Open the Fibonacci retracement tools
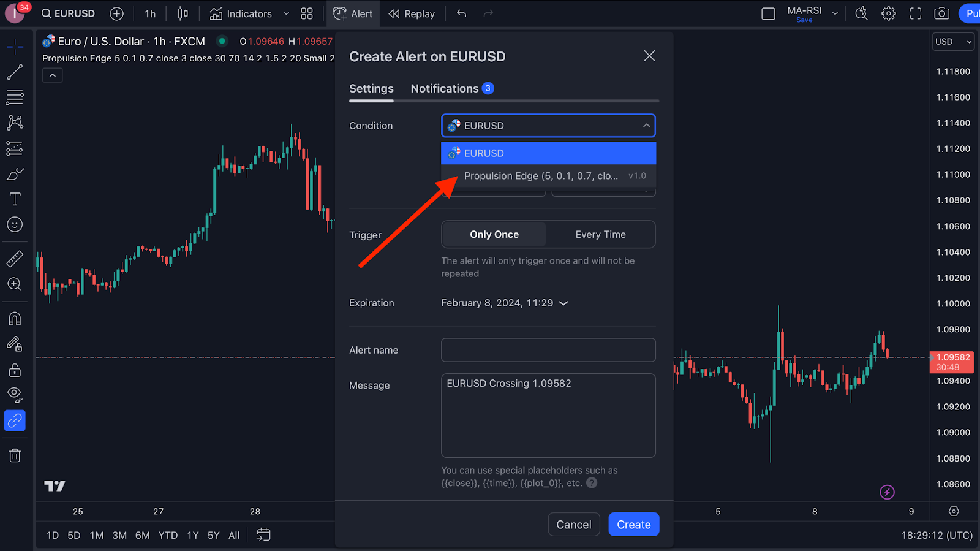 coord(15,97)
